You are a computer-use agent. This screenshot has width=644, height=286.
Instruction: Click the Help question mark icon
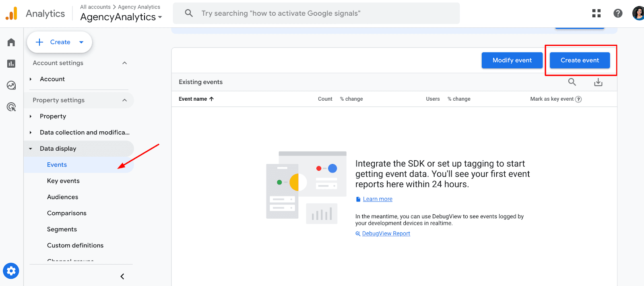point(617,13)
